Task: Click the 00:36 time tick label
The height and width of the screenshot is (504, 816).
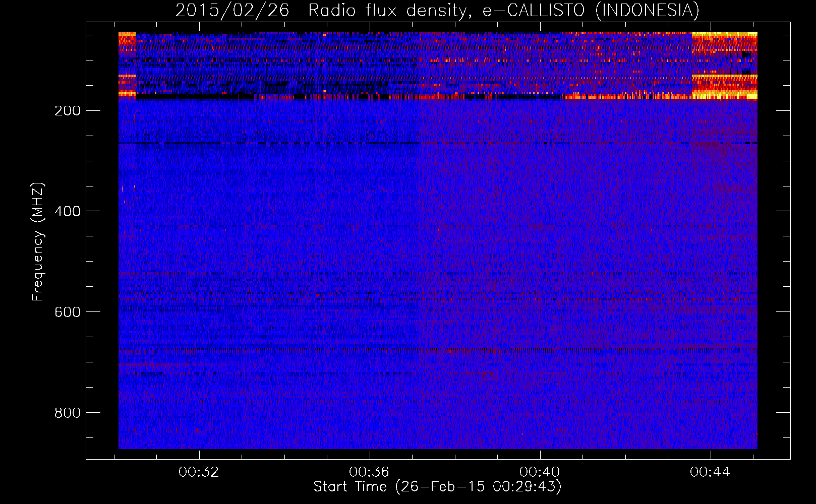Action: (369, 472)
